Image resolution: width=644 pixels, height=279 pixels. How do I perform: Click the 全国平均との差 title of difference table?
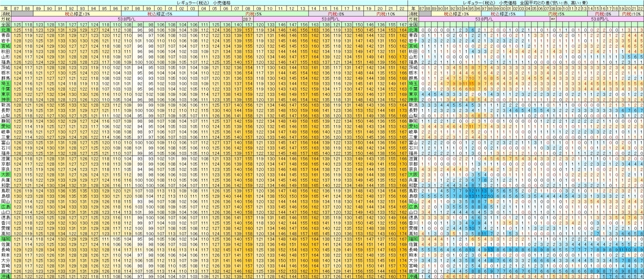tap(535, 3)
